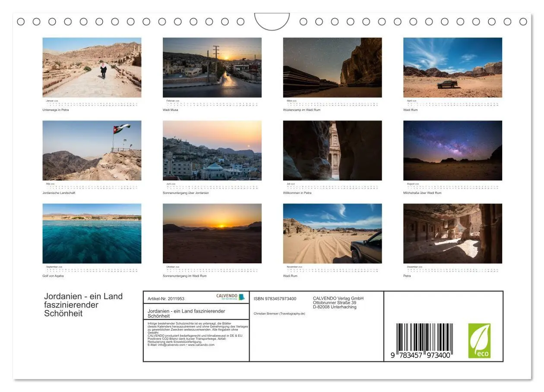Click the boxed title beneath the Artikel-Nr. line
The width and height of the screenshot is (544, 392).
187,313
